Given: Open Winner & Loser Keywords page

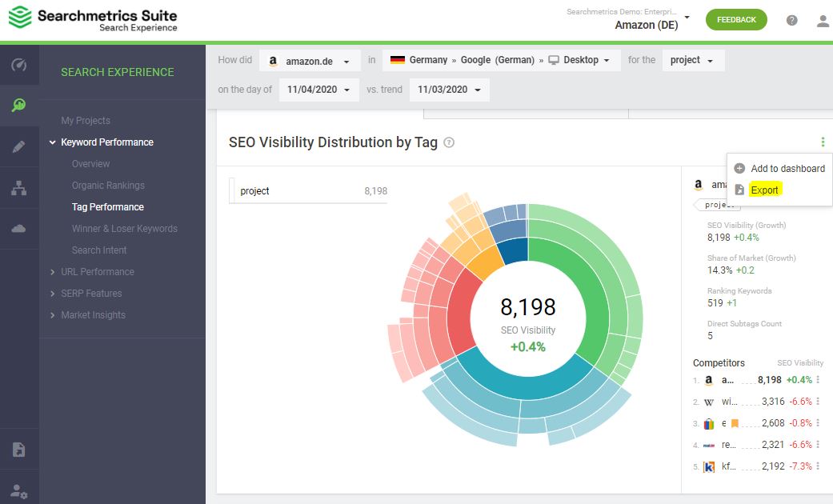Looking at the screenshot, I should point(125,228).
